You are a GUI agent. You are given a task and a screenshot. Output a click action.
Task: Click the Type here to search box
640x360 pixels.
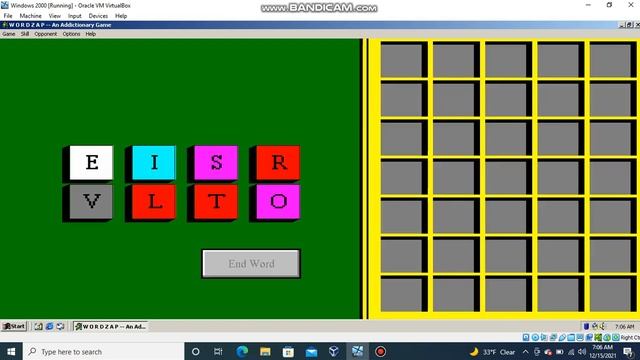tap(104, 351)
